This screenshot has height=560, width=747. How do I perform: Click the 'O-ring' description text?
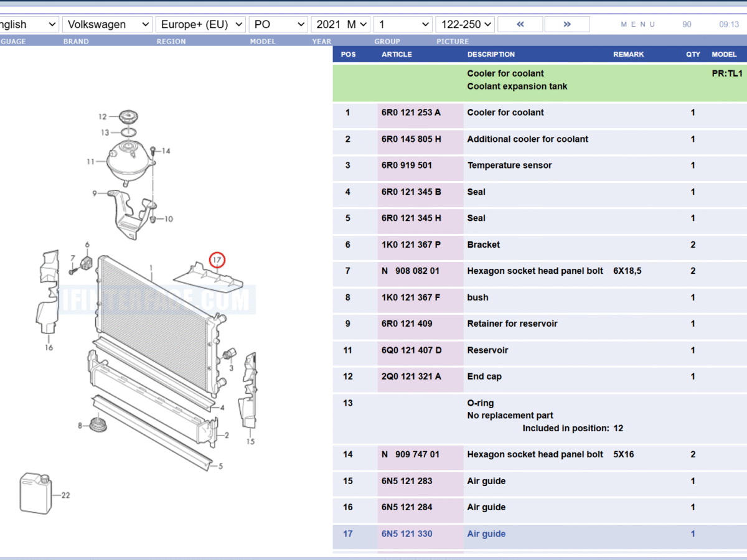coord(481,403)
